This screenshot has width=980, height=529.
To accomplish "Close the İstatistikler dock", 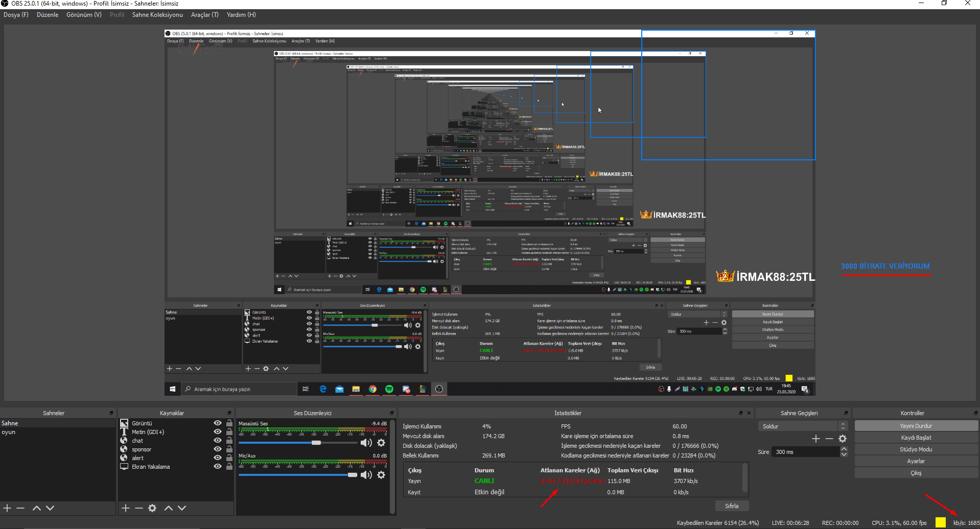I will pyautogui.click(x=749, y=413).
